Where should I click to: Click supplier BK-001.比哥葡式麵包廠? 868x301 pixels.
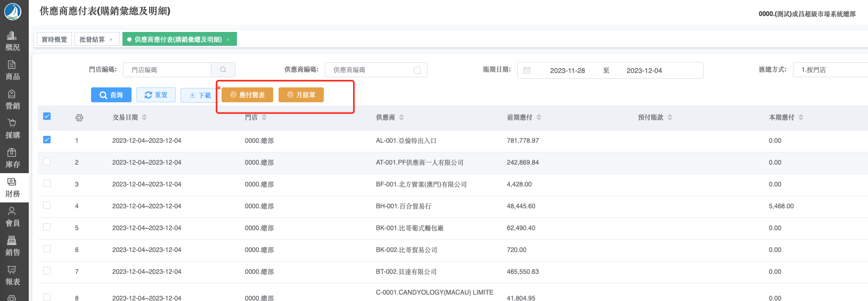[410, 228]
